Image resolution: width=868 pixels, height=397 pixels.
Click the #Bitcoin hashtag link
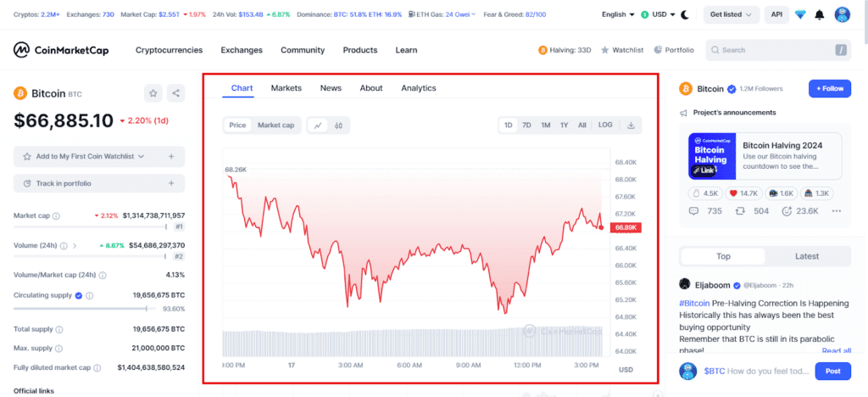click(x=694, y=304)
